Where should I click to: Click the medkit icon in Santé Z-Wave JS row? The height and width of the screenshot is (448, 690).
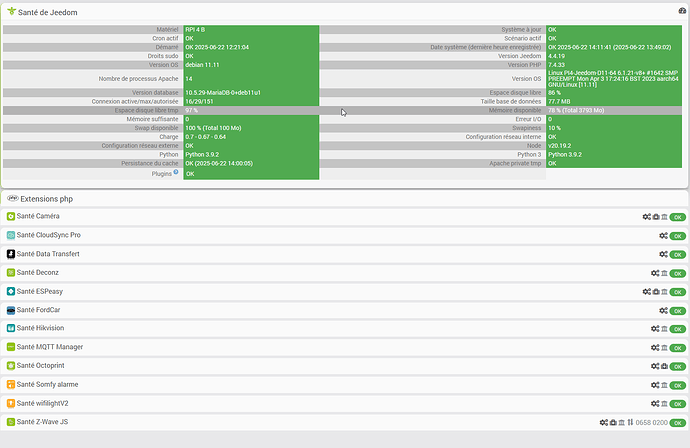click(x=613, y=422)
